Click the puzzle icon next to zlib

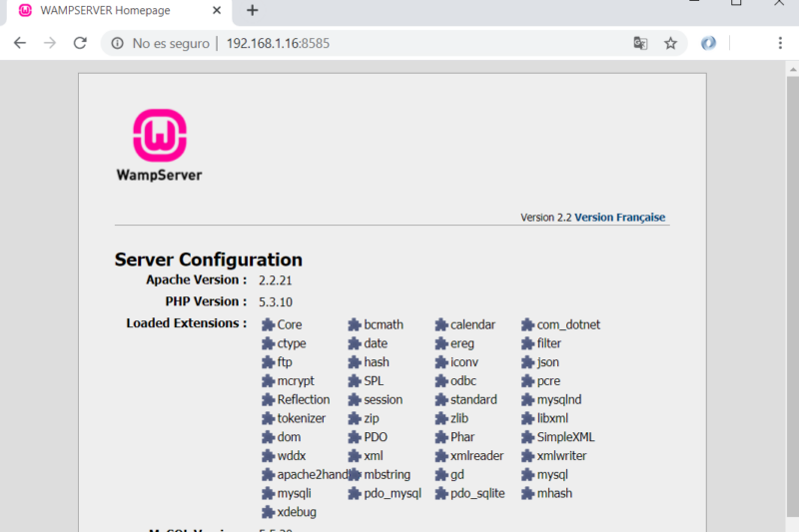[x=441, y=418]
